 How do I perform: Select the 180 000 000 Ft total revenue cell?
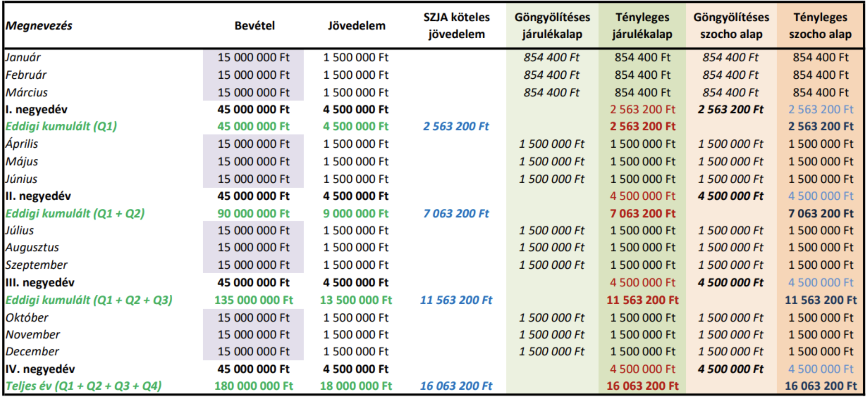(x=253, y=386)
